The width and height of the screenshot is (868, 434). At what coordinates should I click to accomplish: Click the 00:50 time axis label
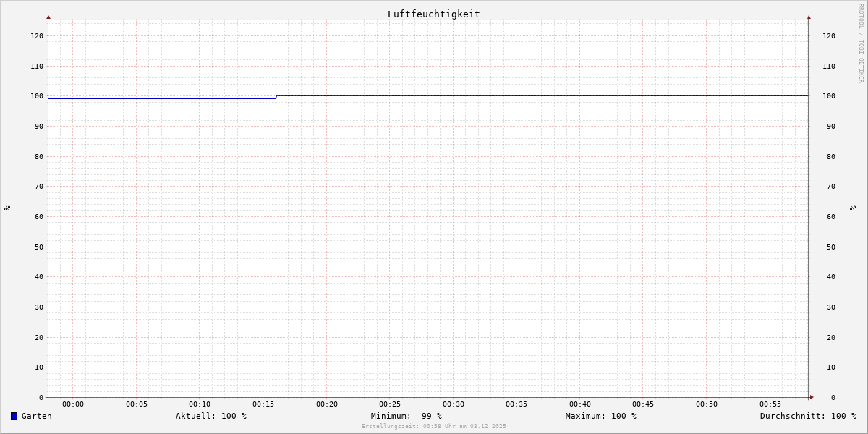pyautogui.click(x=707, y=404)
